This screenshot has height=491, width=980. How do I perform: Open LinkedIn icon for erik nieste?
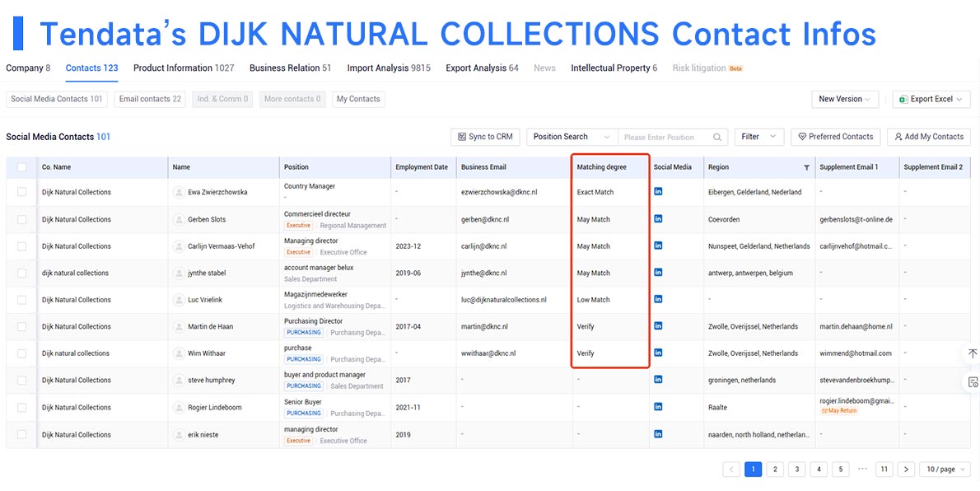click(658, 434)
